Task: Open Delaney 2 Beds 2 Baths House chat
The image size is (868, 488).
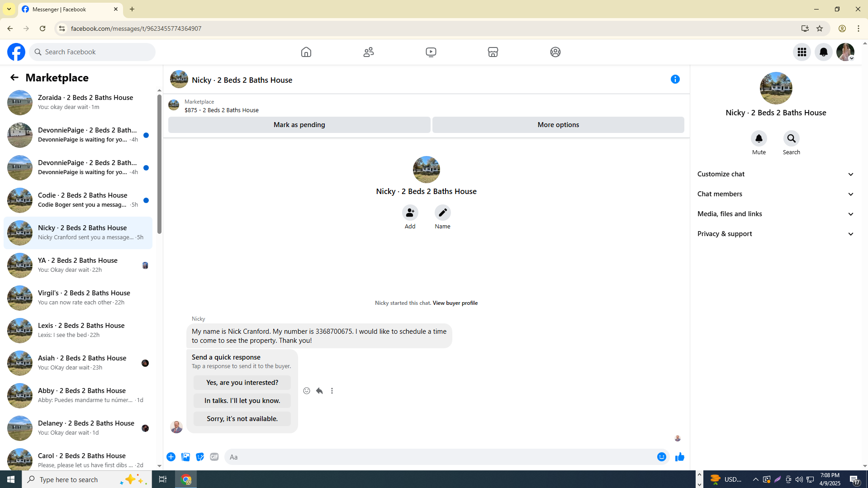Action: [78, 428]
